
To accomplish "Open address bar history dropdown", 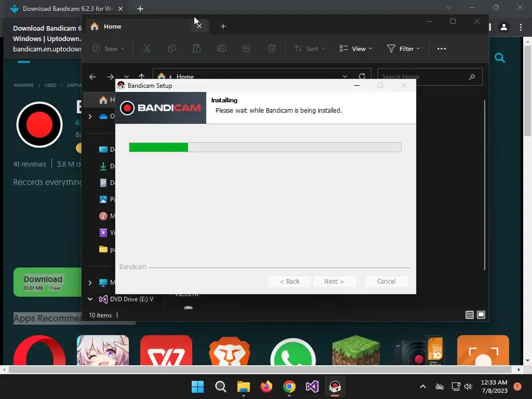I will pyautogui.click(x=345, y=77).
